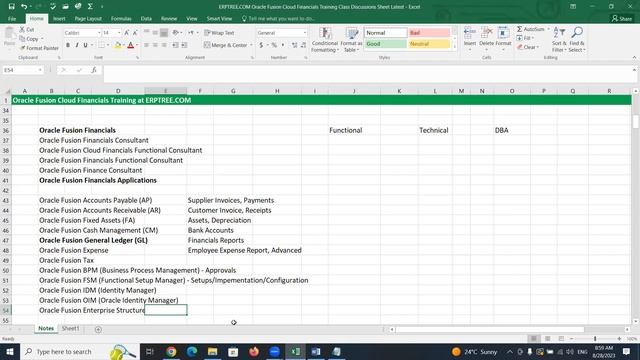Click the Windows Start button

10,351
